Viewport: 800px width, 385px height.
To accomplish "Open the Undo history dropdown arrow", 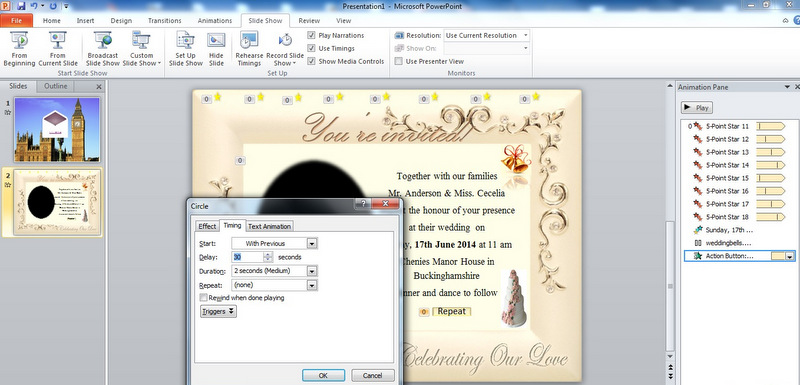I will [42, 6].
